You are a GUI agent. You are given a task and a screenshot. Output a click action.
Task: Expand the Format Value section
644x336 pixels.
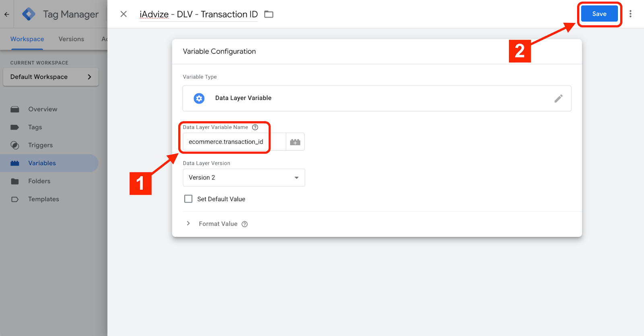point(188,224)
